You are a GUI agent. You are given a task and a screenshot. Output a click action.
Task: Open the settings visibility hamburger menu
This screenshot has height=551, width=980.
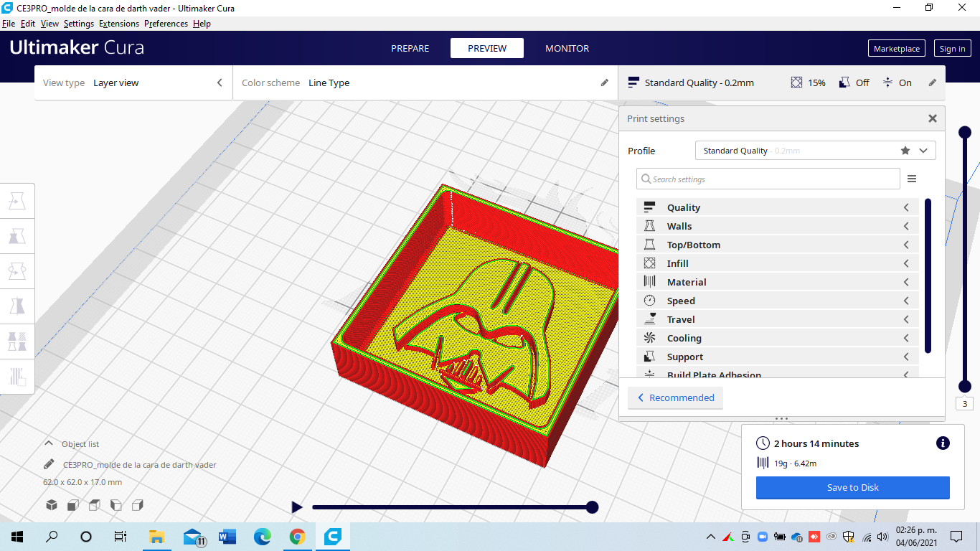912,179
